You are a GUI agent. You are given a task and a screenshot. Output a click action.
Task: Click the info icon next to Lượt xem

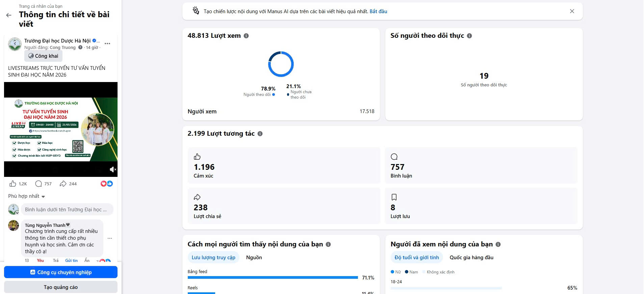pos(246,36)
